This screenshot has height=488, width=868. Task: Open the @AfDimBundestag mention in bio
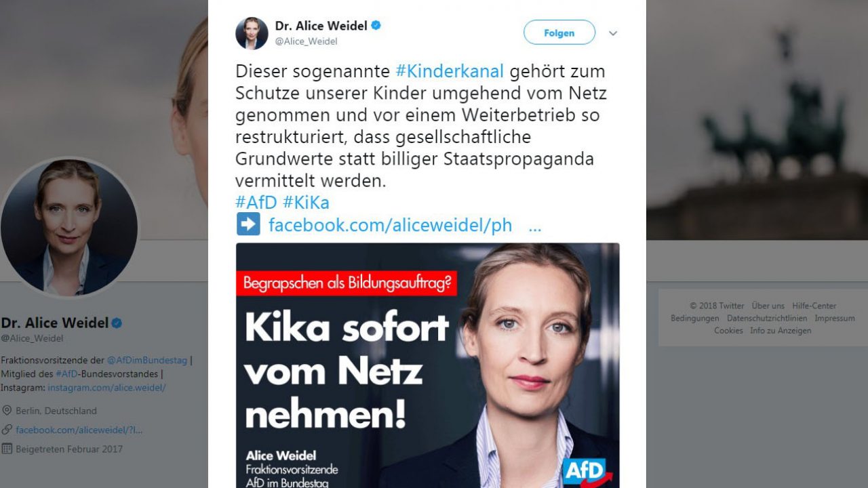pyautogui.click(x=147, y=361)
